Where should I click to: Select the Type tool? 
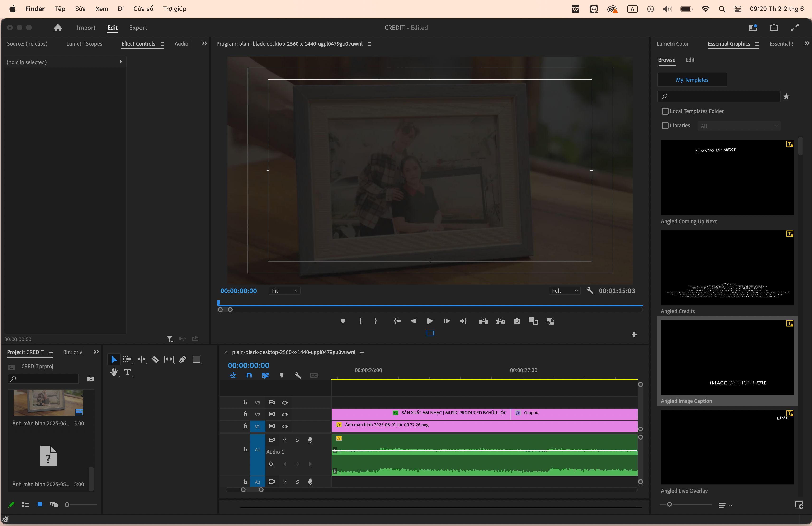128,372
